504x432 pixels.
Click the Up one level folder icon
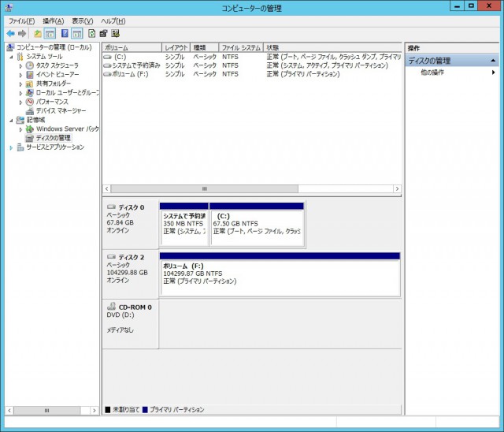tap(37, 34)
